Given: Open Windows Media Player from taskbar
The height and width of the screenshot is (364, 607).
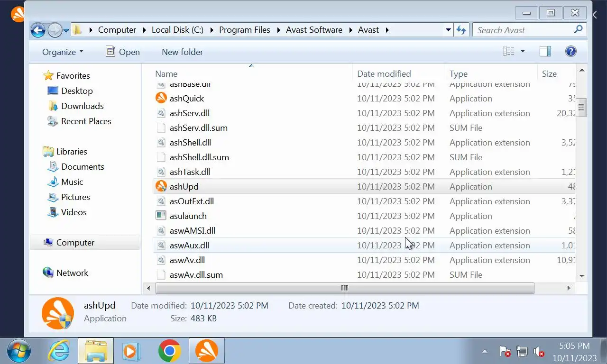Looking at the screenshot, I should coord(131,351).
